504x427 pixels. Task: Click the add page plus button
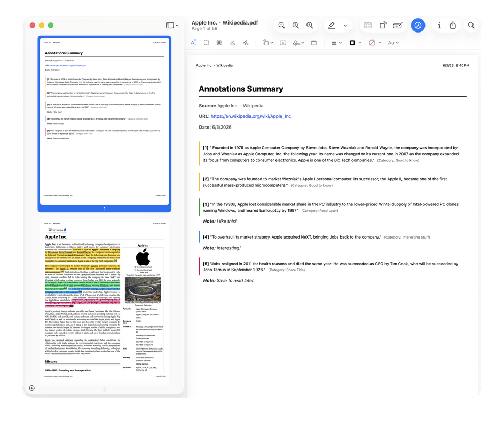(32, 388)
